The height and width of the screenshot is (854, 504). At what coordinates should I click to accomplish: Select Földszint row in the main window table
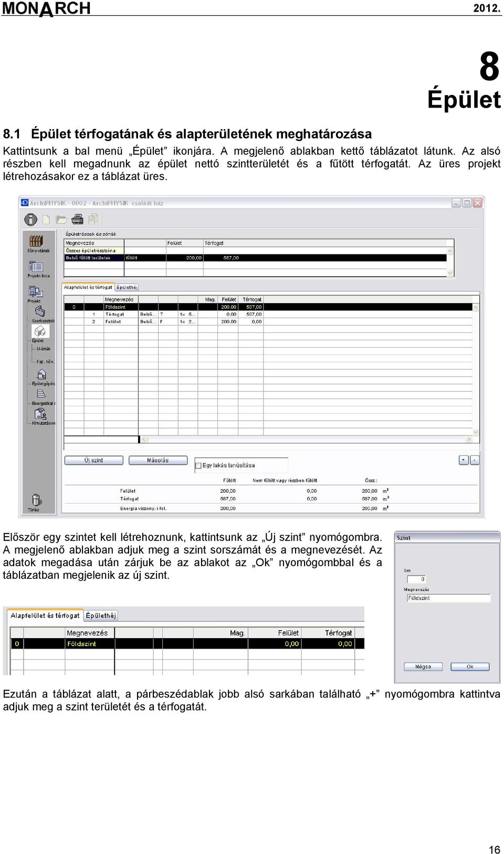tap(268, 307)
